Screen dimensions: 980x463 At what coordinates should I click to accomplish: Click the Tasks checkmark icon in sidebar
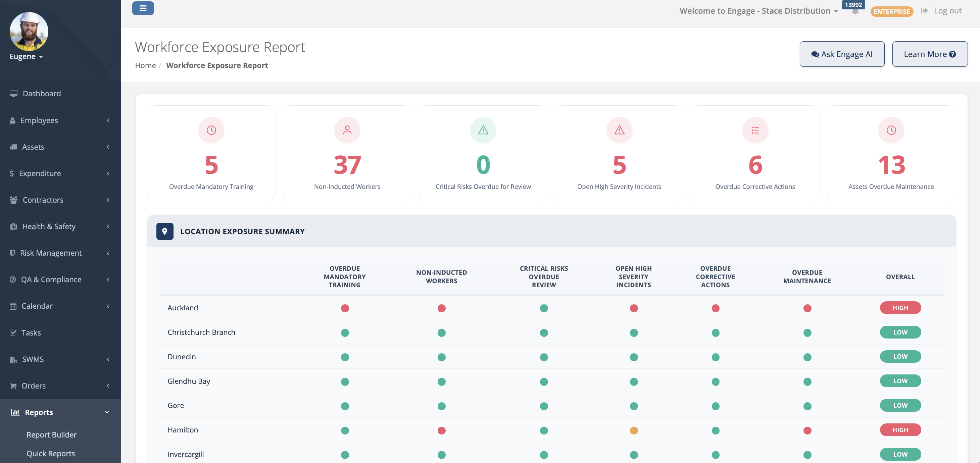(x=13, y=332)
